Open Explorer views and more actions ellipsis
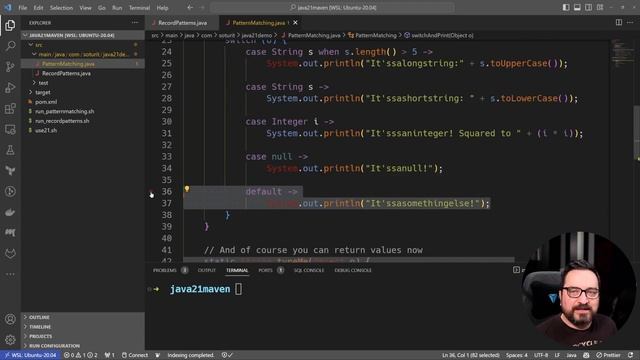The width and height of the screenshot is (640, 360). pos(135,23)
